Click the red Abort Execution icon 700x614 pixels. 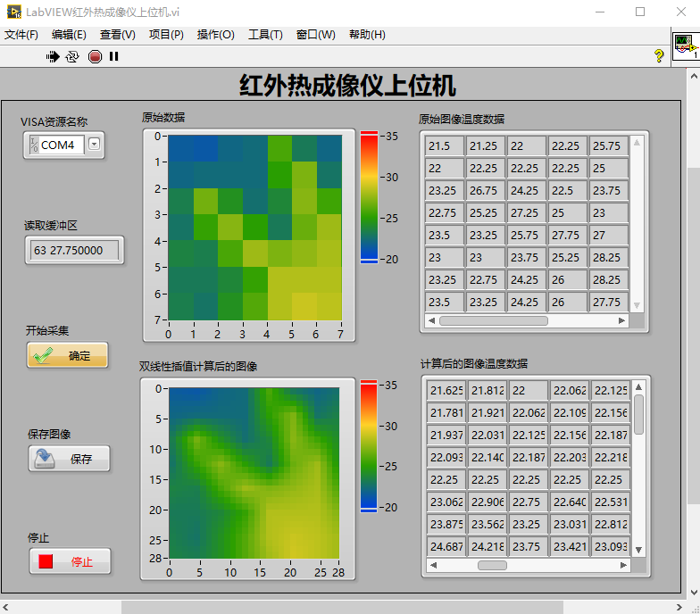pos(95,57)
